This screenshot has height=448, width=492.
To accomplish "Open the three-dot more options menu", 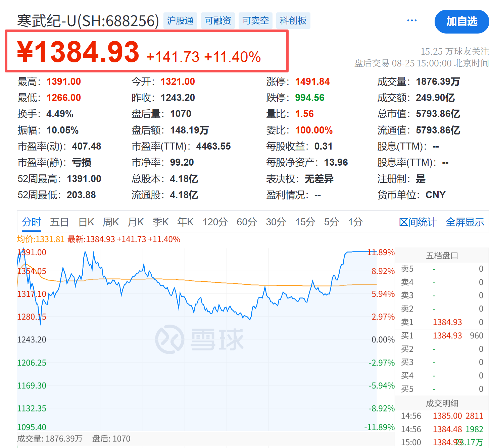I will [x=412, y=20].
